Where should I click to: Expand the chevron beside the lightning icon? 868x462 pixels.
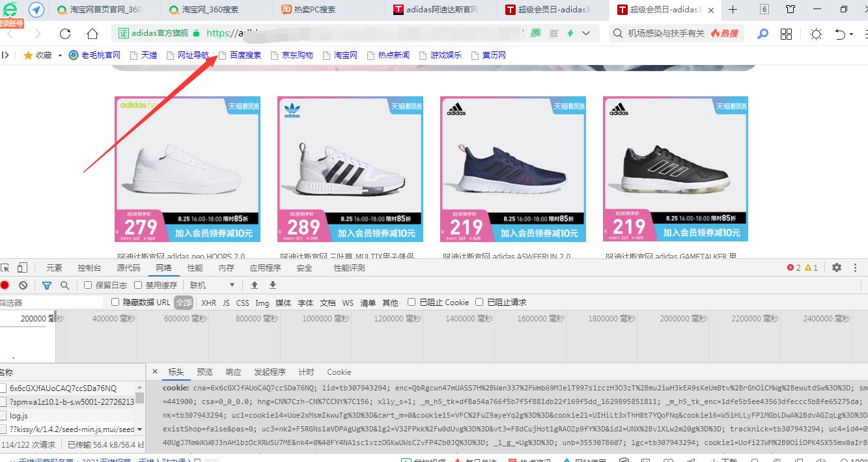click(x=585, y=33)
